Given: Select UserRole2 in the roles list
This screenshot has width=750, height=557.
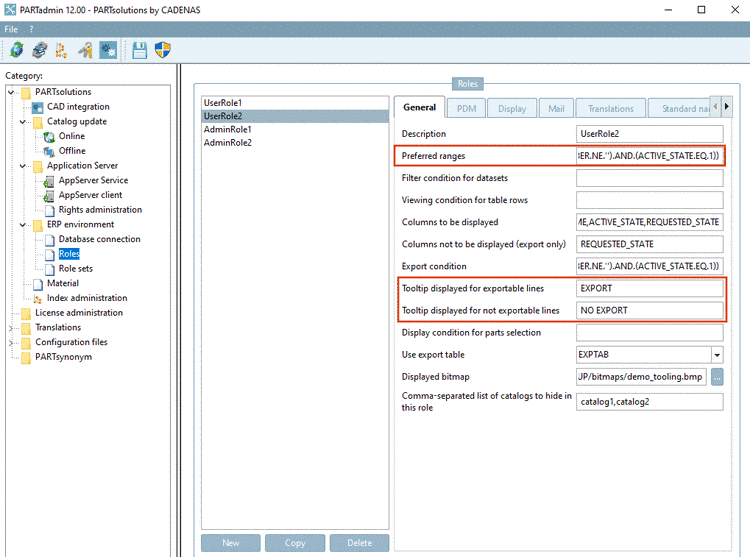Looking at the screenshot, I should point(295,116).
